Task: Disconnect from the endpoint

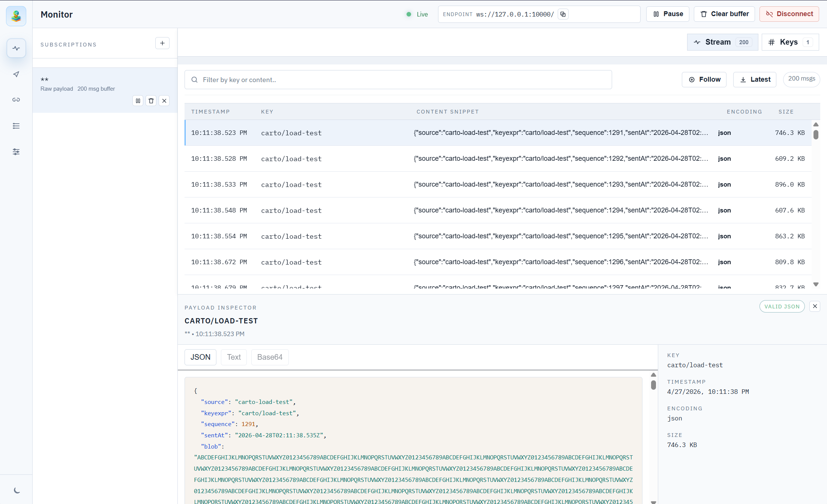Action: [x=789, y=14]
